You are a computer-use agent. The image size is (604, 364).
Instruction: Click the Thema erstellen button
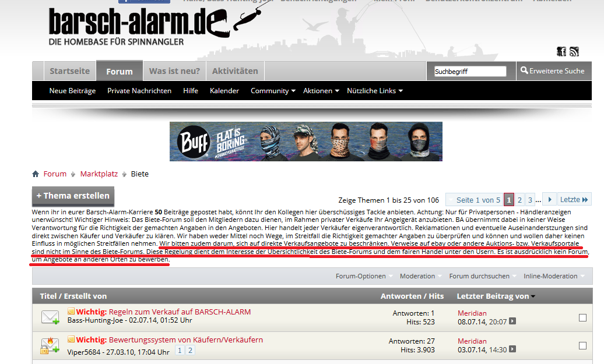73,196
